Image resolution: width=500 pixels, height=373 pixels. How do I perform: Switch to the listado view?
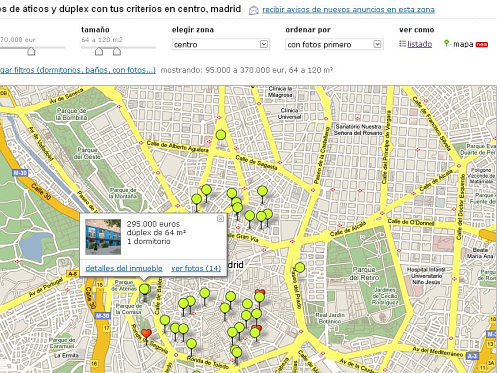(419, 44)
